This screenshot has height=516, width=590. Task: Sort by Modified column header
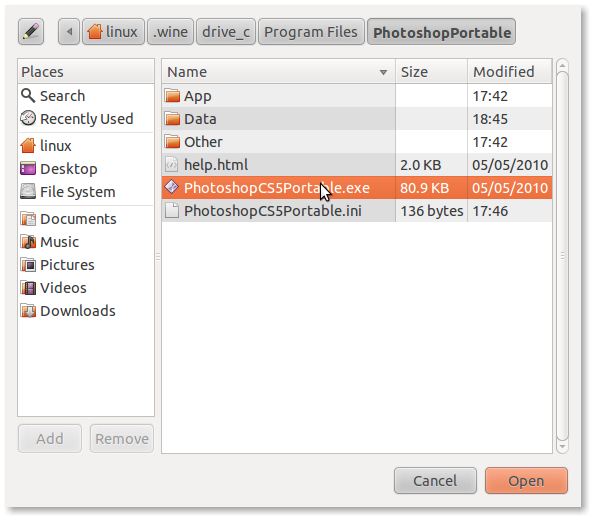[510, 72]
